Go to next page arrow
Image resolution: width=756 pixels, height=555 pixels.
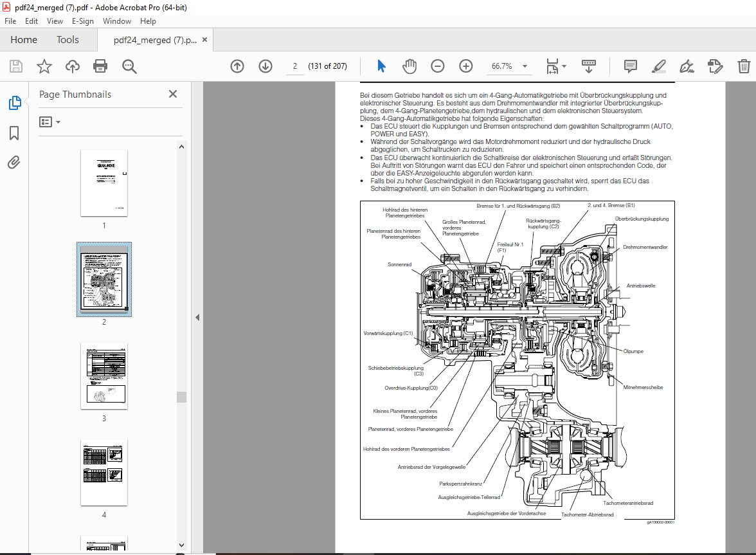point(265,66)
